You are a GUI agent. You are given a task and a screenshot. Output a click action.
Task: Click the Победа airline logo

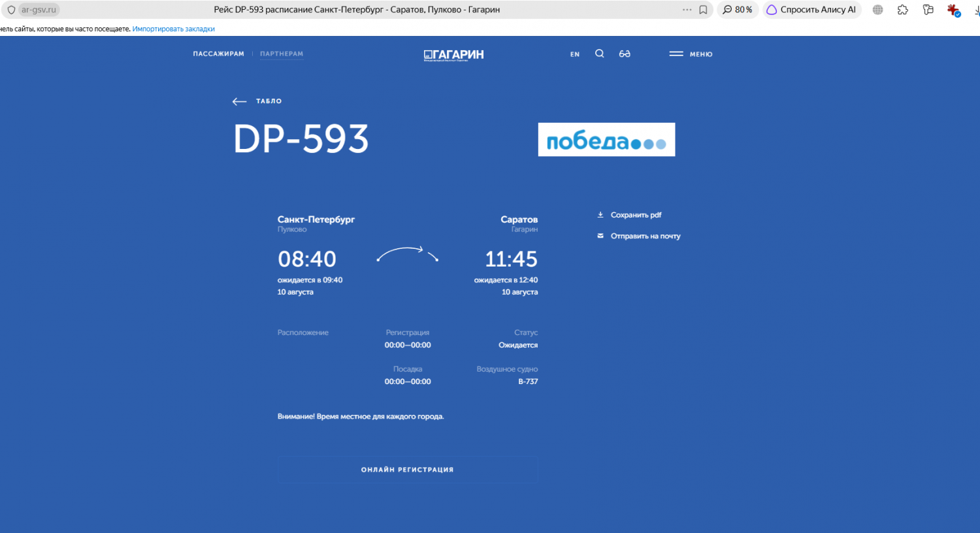(x=606, y=140)
